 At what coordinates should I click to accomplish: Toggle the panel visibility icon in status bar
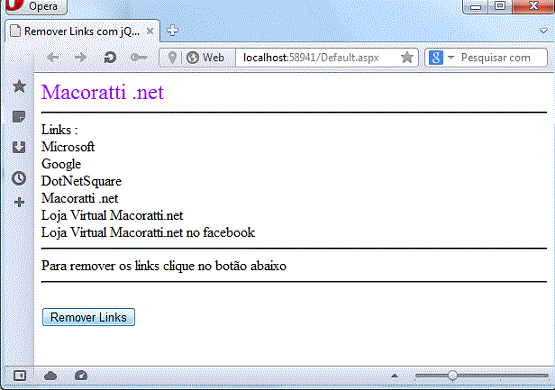pos(20,375)
